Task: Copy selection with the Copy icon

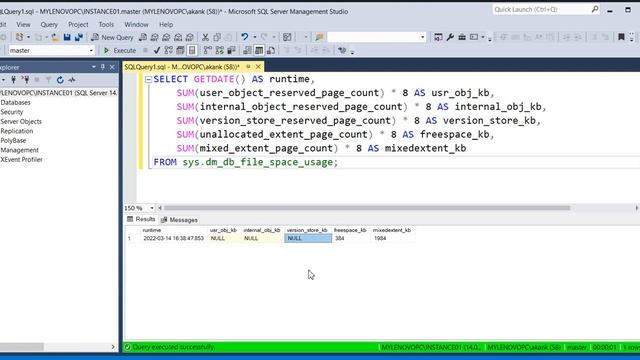Action: tap(217, 37)
